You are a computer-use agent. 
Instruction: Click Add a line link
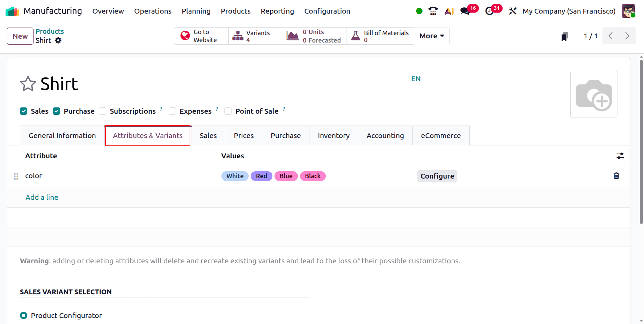coord(42,197)
